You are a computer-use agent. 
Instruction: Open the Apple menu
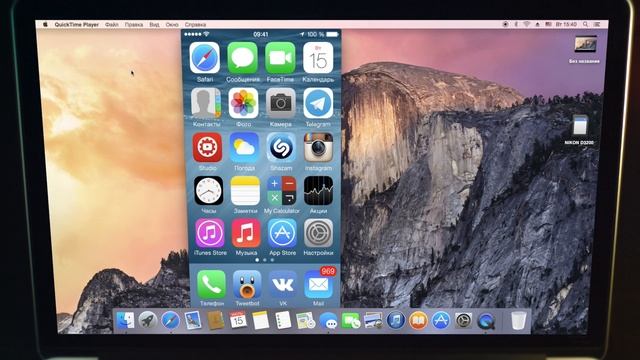point(45,24)
